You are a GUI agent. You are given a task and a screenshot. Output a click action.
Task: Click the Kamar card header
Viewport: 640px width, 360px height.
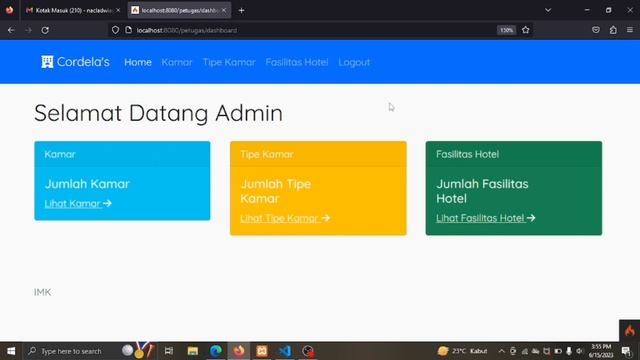coord(122,154)
